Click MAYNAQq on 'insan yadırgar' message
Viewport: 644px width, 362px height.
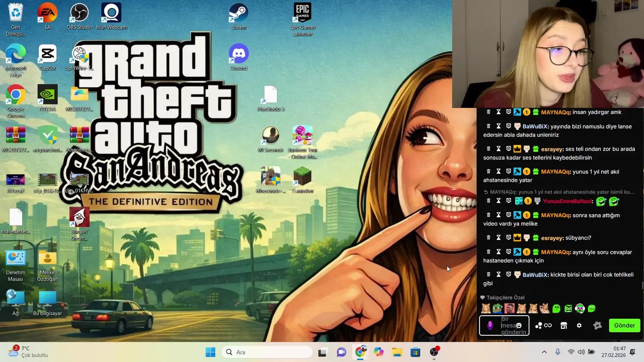pyautogui.click(x=555, y=112)
